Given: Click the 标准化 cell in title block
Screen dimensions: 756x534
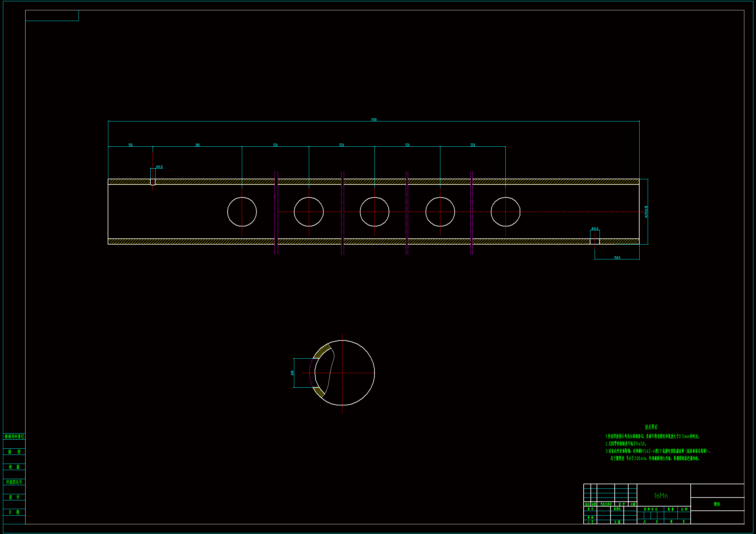Looking at the screenshot, I should (617, 509).
